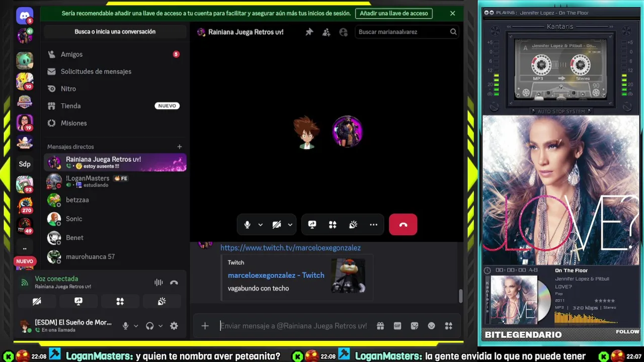Image resolution: width=644 pixels, height=362 pixels.
Task: Turn on camera in the call controls
Action: [277, 225]
